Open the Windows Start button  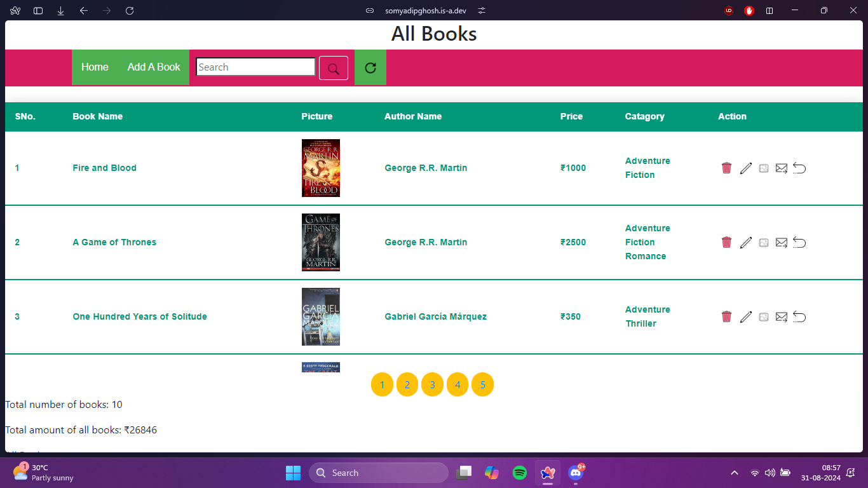click(x=293, y=473)
